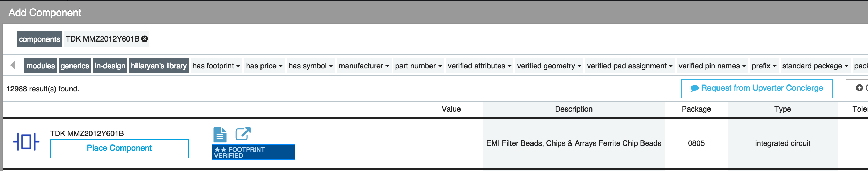Click the components search field tag
The height and width of the screenshot is (171, 868).
point(39,39)
